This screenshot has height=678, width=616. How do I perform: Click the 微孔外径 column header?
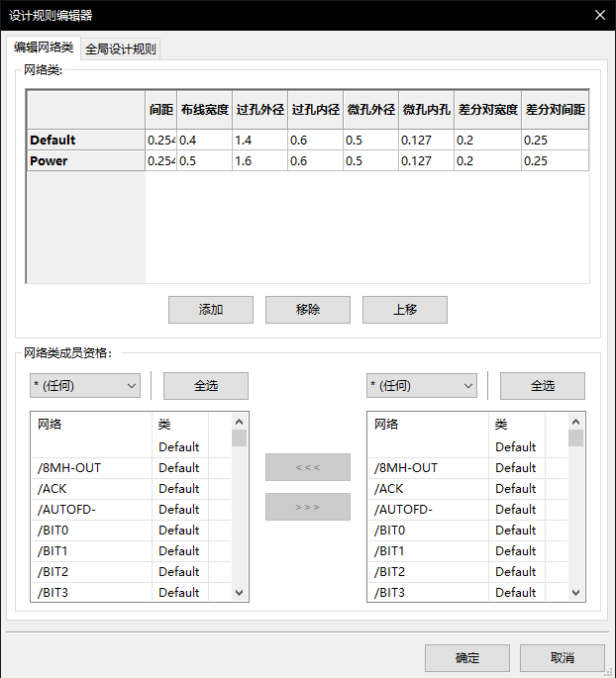point(370,110)
